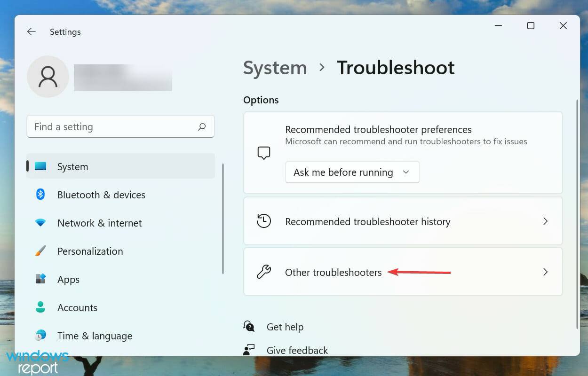Image resolution: width=588 pixels, height=376 pixels.
Task: Click the Time & language clock icon
Action: [40, 336]
